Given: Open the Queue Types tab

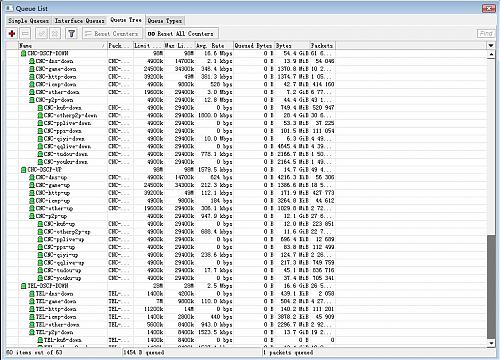Looking at the screenshot, I should point(165,21).
